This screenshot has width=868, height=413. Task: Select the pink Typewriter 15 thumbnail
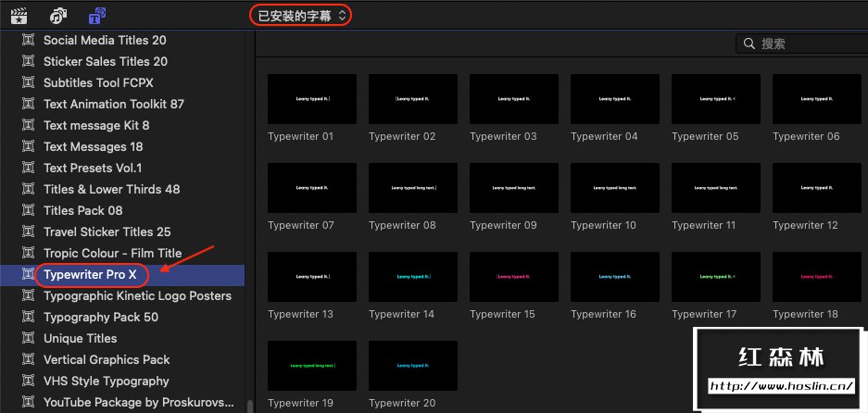(x=514, y=277)
